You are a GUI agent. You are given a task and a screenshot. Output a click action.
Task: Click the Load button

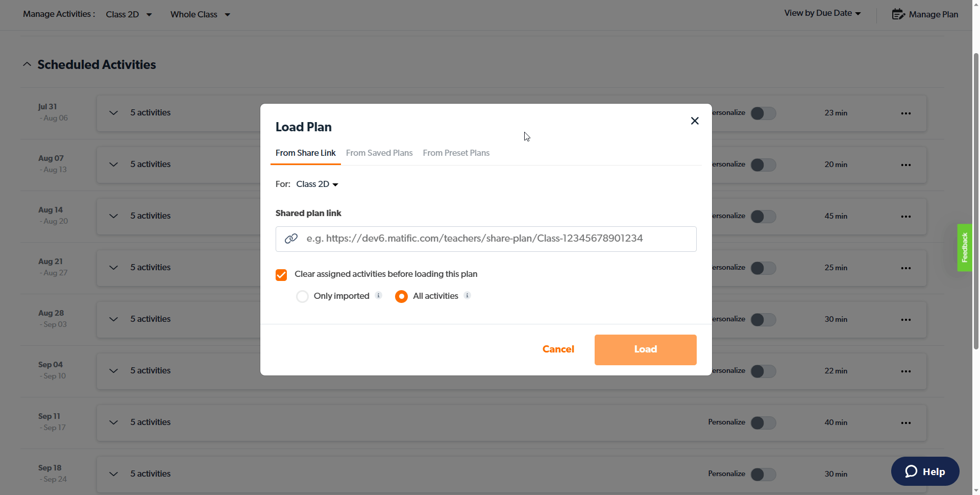645,349
